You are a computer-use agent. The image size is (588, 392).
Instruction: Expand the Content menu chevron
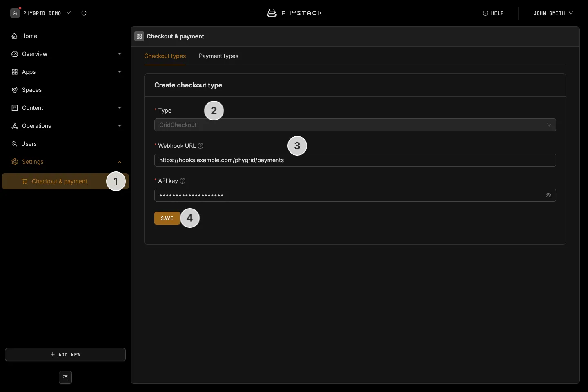120,107
